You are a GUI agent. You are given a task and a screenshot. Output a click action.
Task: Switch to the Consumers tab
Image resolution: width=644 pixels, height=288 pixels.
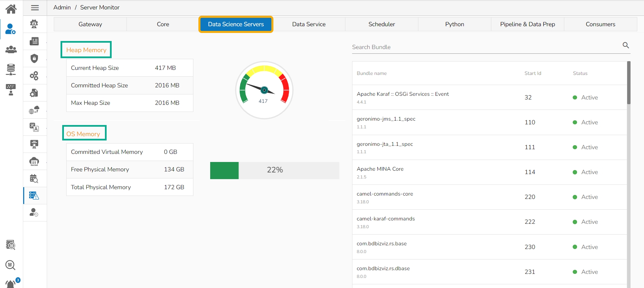coord(600,24)
